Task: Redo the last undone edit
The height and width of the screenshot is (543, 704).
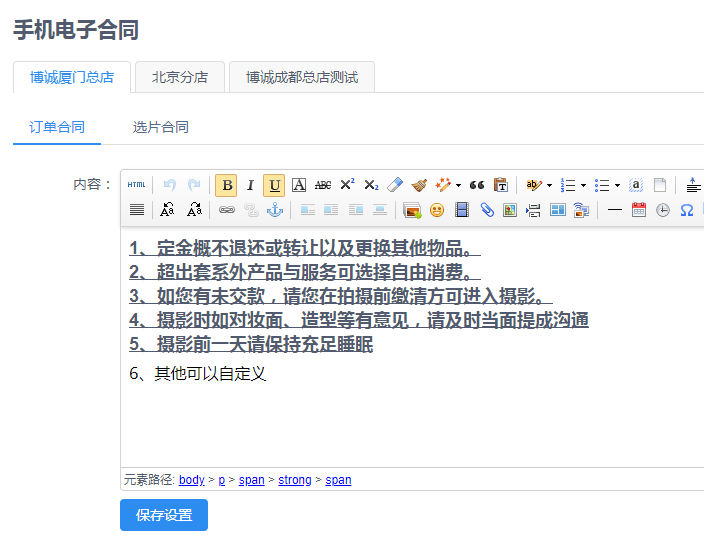Action: [x=194, y=185]
